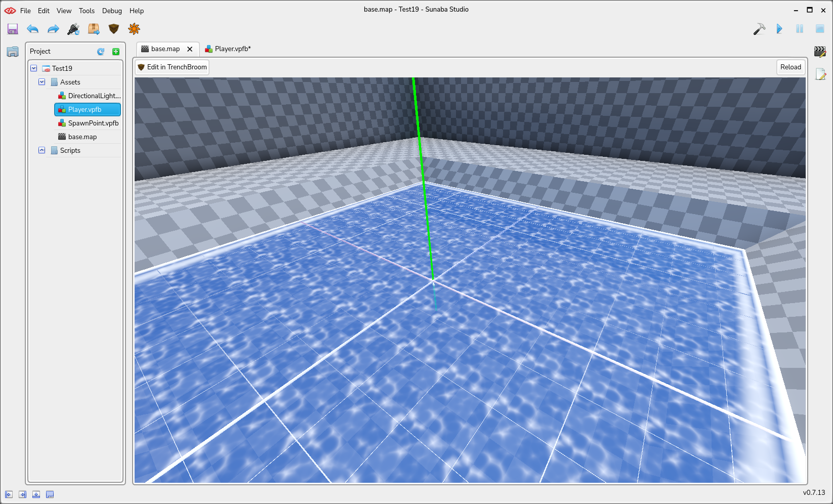Image resolution: width=833 pixels, height=504 pixels.
Task: Click the redo arrow in the toolbar
Action: point(53,29)
